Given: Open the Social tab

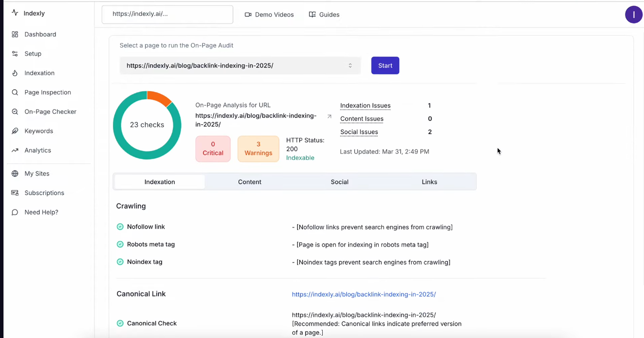Looking at the screenshot, I should coord(339,181).
